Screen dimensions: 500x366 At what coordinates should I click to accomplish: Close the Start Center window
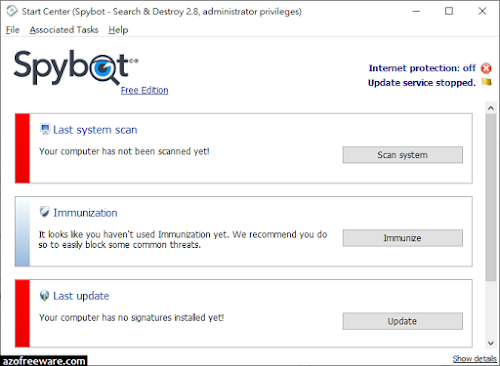482,11
